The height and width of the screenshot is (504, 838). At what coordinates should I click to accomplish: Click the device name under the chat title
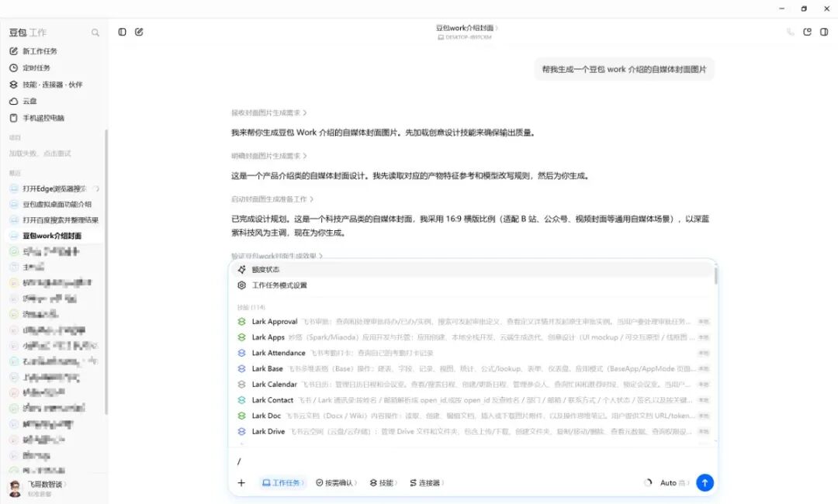[465, 37]
